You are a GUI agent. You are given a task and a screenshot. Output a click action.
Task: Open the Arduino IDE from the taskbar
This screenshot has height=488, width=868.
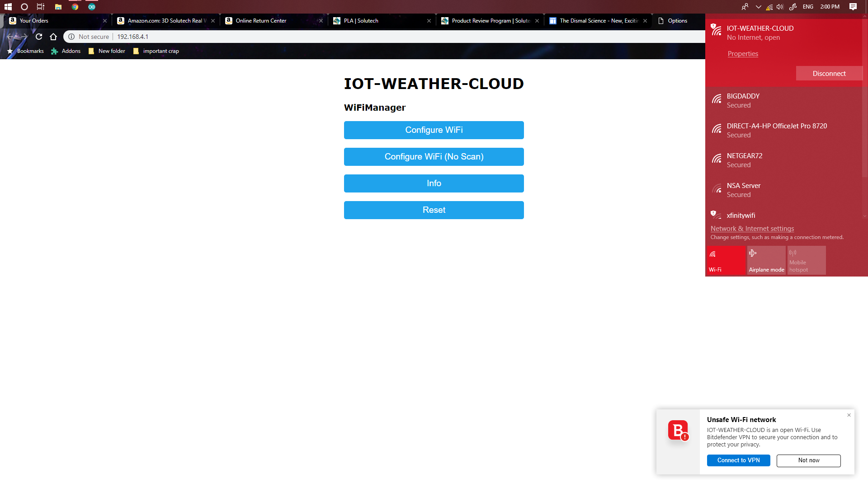[92, 7]
